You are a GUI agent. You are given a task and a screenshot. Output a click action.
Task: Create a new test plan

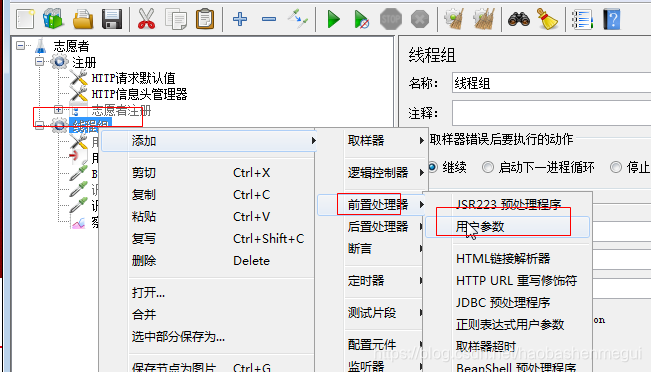point(25,19)
